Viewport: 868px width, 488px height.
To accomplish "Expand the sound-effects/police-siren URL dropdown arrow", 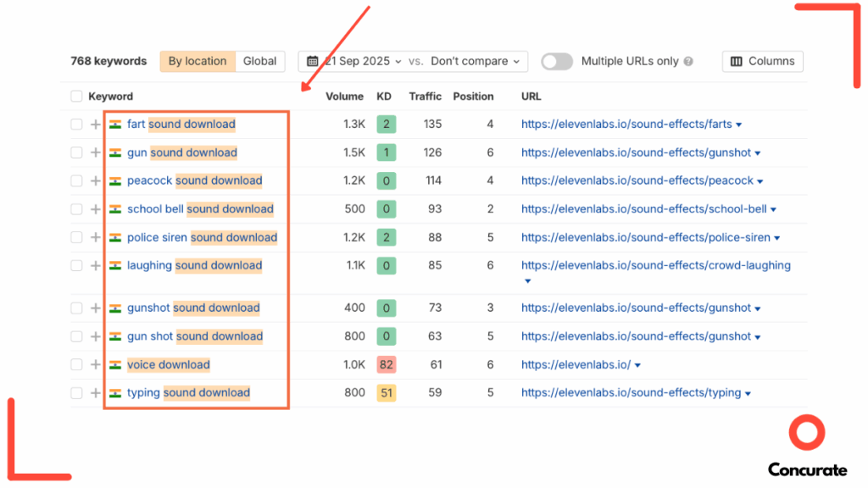I will 777,238.
